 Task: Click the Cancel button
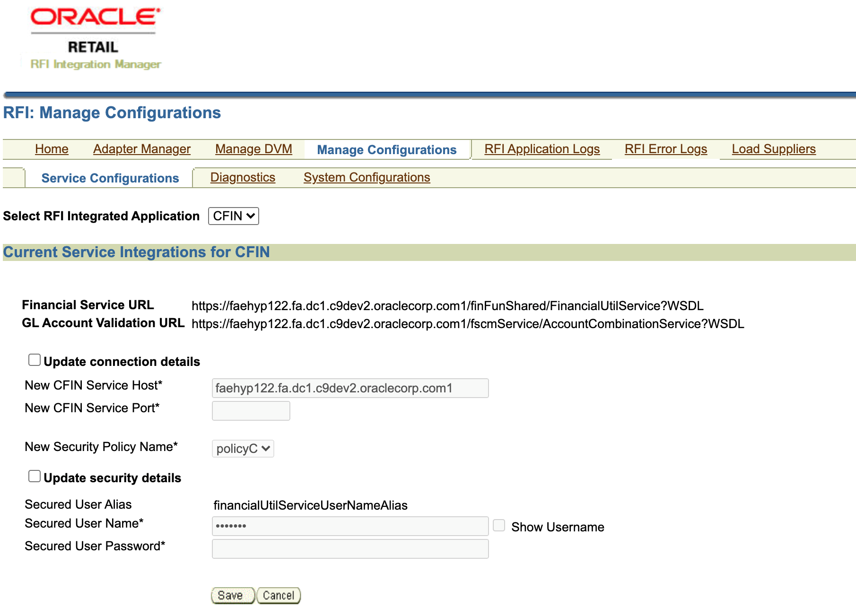tap(279, 596)
